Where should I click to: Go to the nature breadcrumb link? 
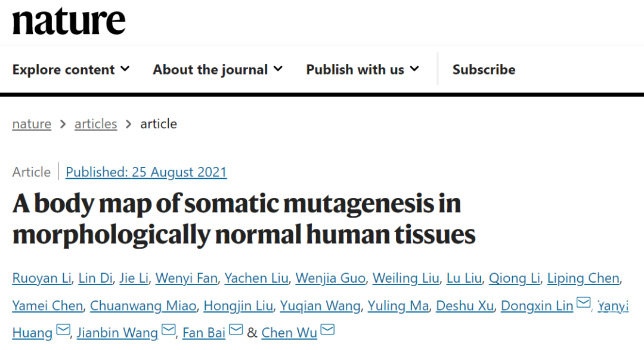tap(32, 123)
